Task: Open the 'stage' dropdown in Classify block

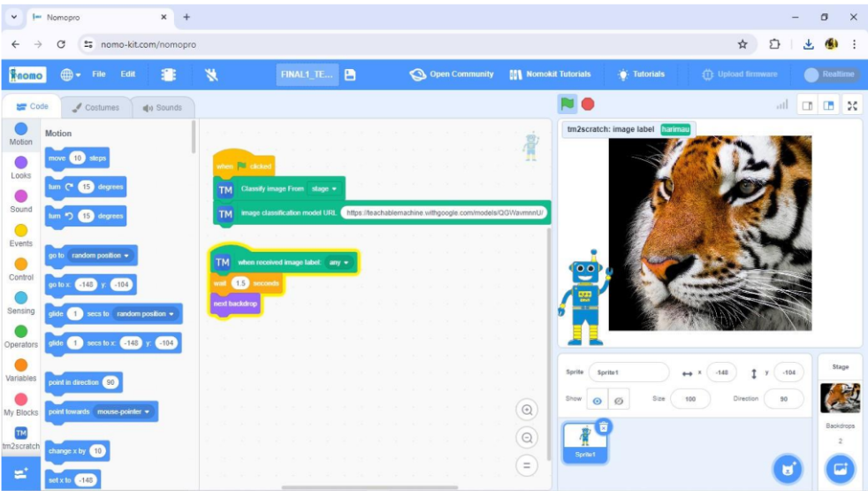Action: (324, 188)
